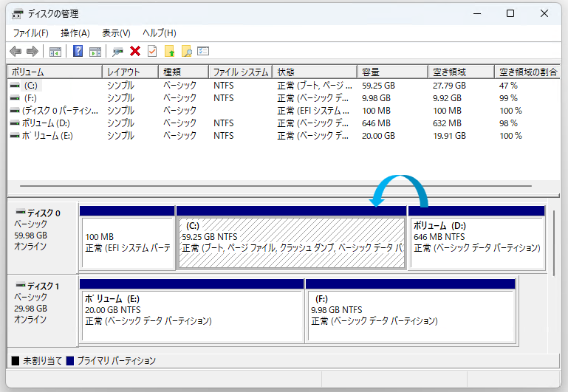The image size is (568, 392).
Task: Click the vertical scrollbar of the disk pane
Action: [554, 243]
